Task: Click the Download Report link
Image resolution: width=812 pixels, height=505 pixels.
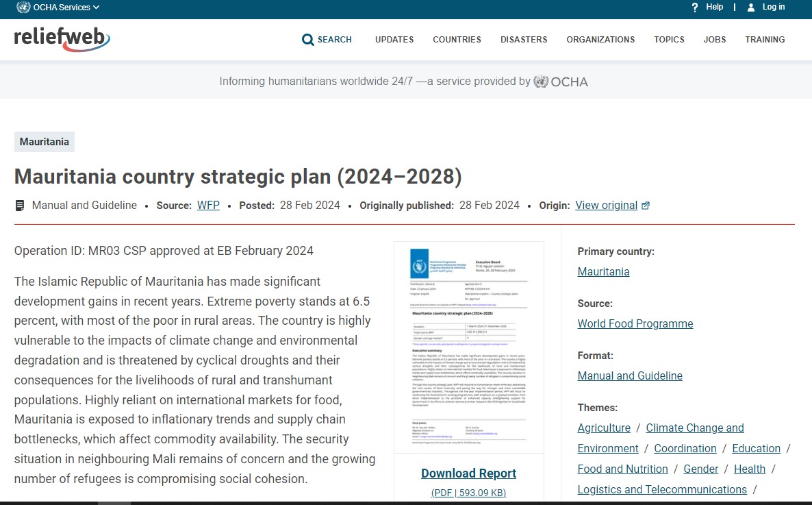Action: [469, 473]
